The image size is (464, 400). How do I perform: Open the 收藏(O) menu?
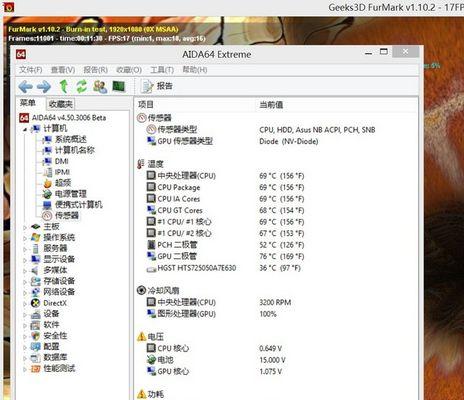[x=129, y=70]
